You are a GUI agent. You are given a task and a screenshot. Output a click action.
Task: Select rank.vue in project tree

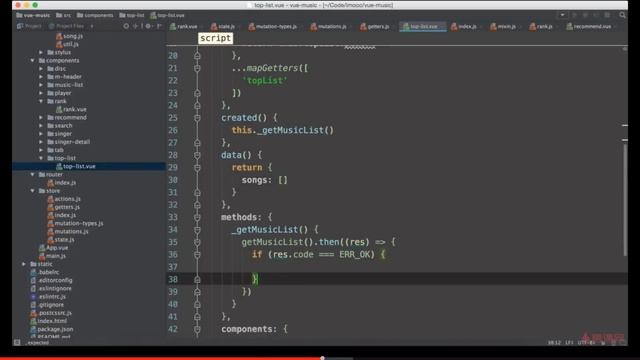[x=71, y=109]
